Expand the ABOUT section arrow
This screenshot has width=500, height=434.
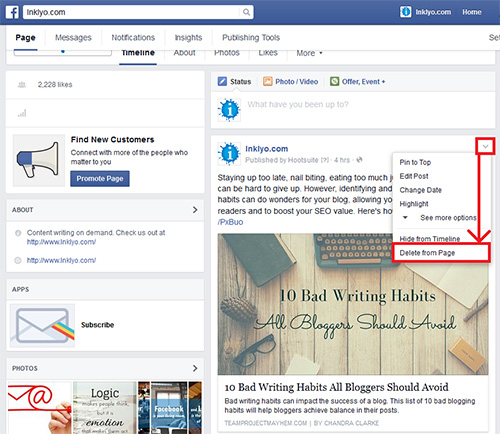pos(195,210)
